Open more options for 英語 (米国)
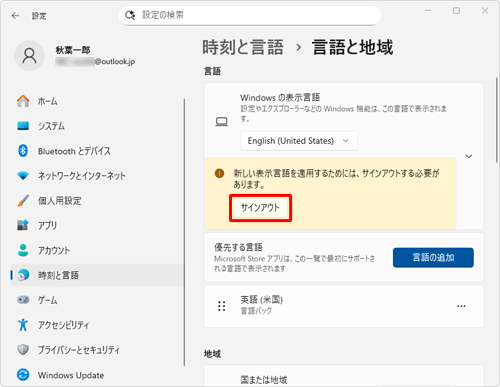500x387 pixels. [x=461, y=306]
